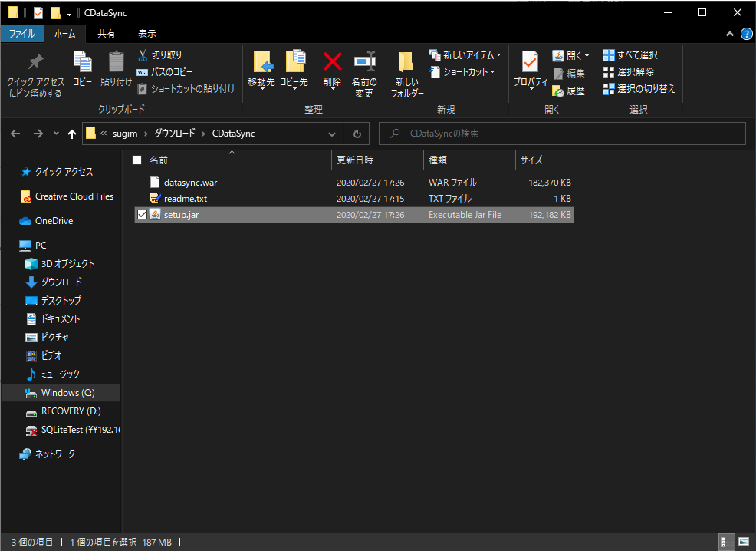Viewport: 756px width, 551px height.
Task: Click the CDataSyncの検索 search box
Action: tap(562, 134)
